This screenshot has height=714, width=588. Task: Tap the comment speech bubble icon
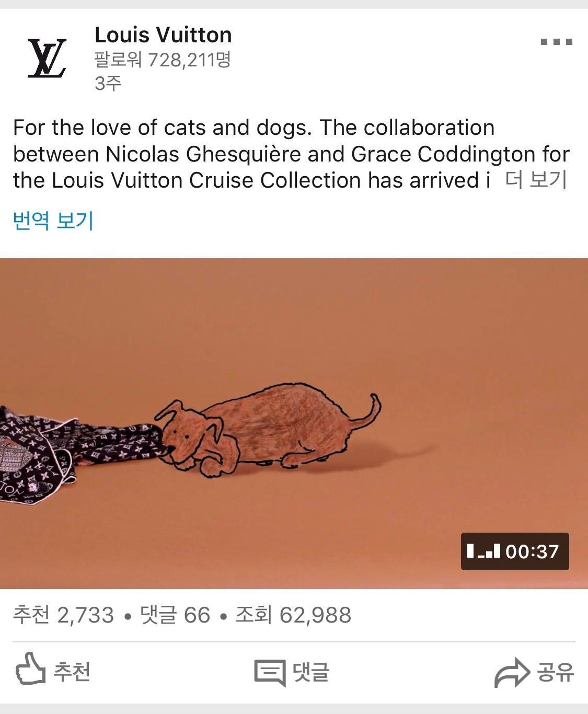(x=270, y=673)
